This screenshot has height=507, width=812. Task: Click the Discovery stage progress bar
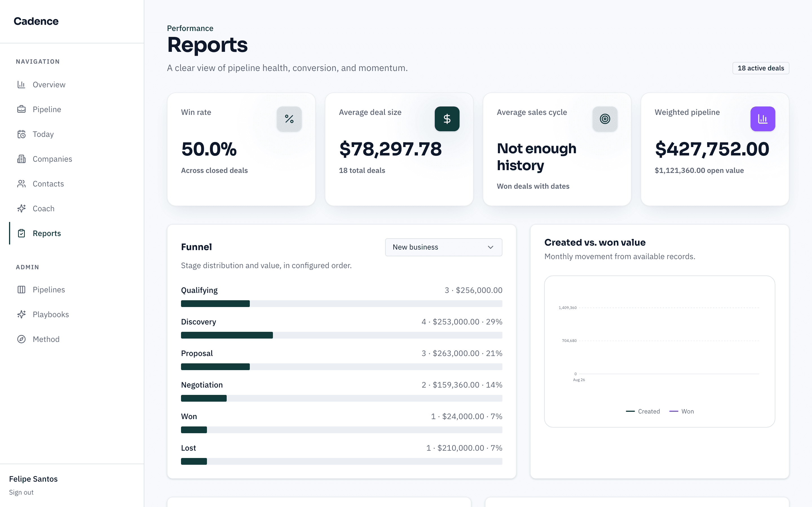[342, 335]
